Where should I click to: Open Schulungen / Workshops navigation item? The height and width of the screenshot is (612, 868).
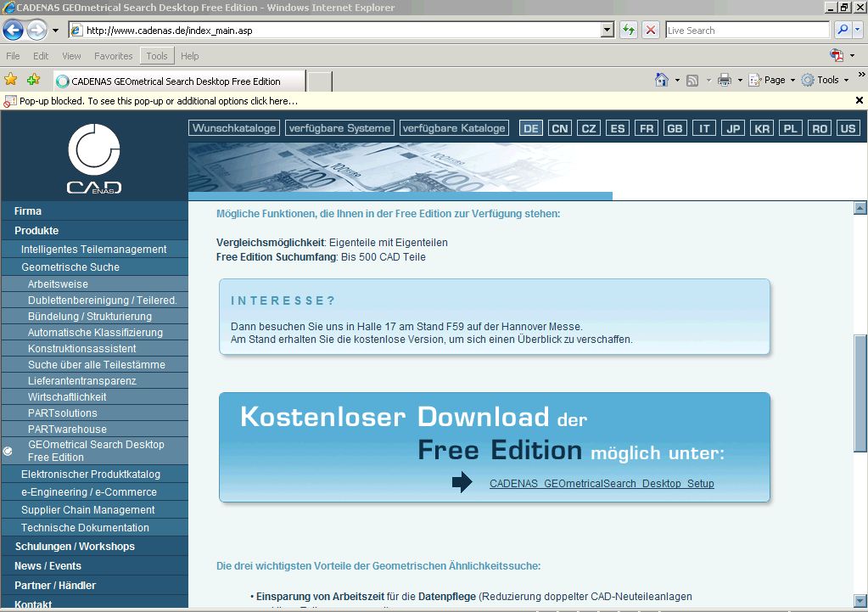[x=95, y=546]
